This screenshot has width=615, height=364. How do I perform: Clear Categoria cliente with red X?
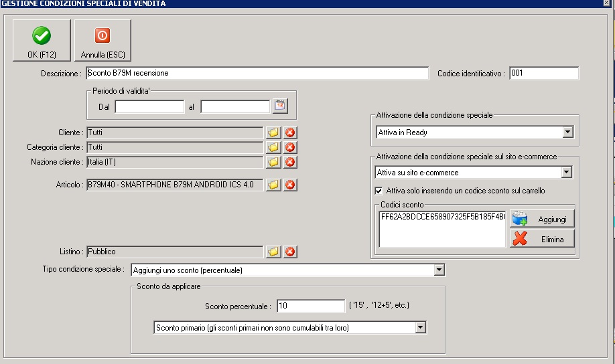(x=290, y=147)
